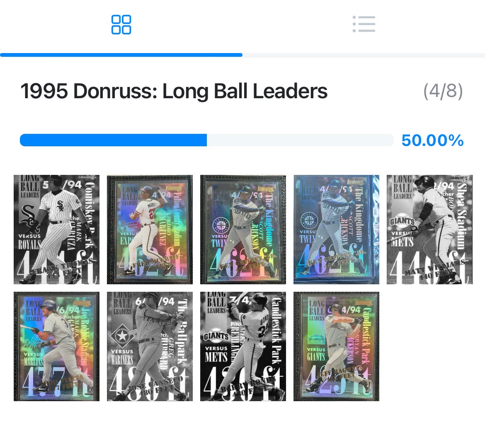485x448 pixels.
Task: Open the Frank Thomas White Sox card
Action: pos(57,230)
